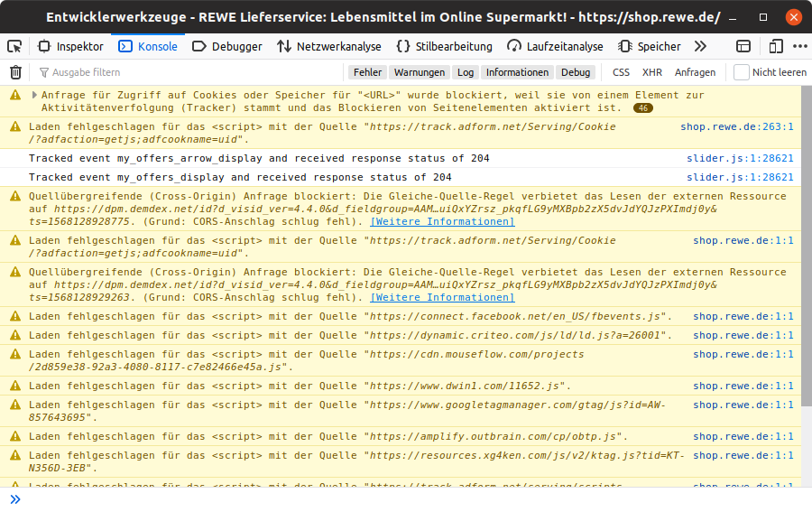Open the Stilbearbeitung tab

[445, 47]
